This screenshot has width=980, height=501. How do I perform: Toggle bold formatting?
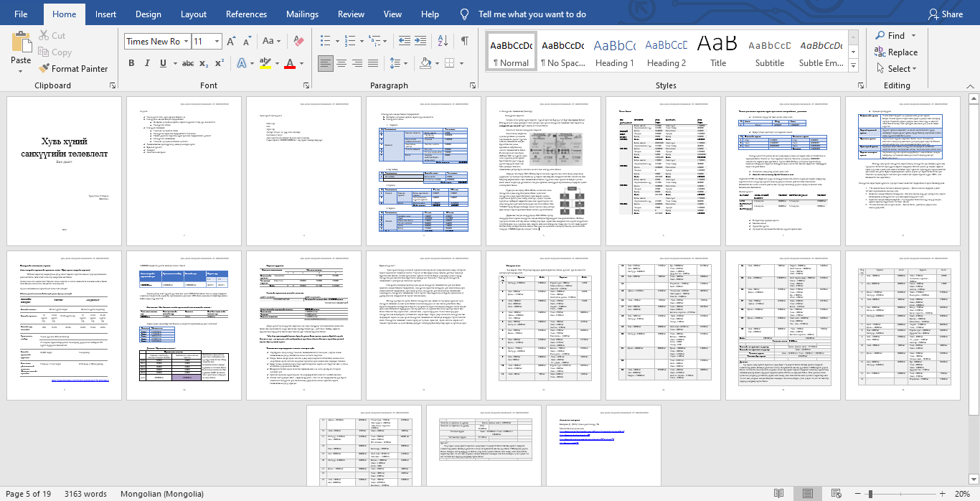tap(131, 63)
